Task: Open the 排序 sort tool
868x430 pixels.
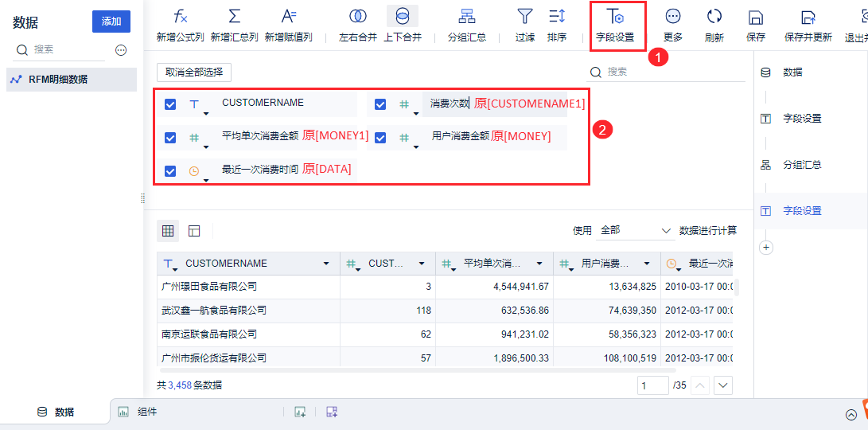Action: coord(556,18)
